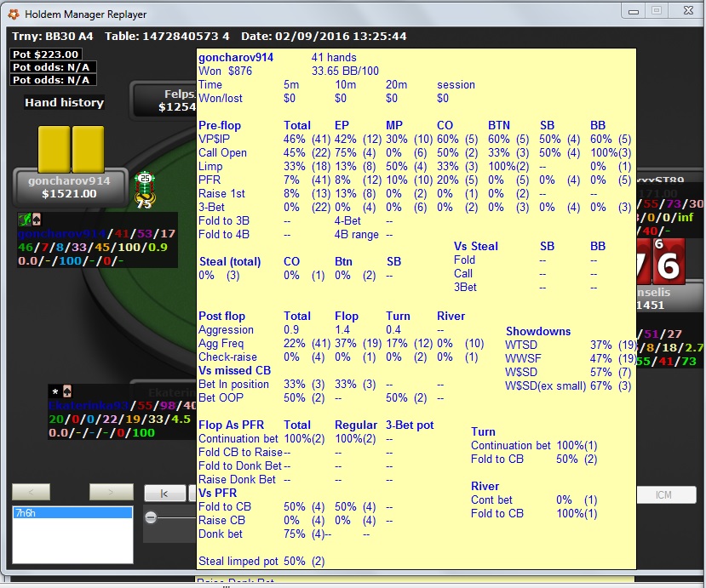
Task: Click the replay speed slider handle
Action: [151, 518]
